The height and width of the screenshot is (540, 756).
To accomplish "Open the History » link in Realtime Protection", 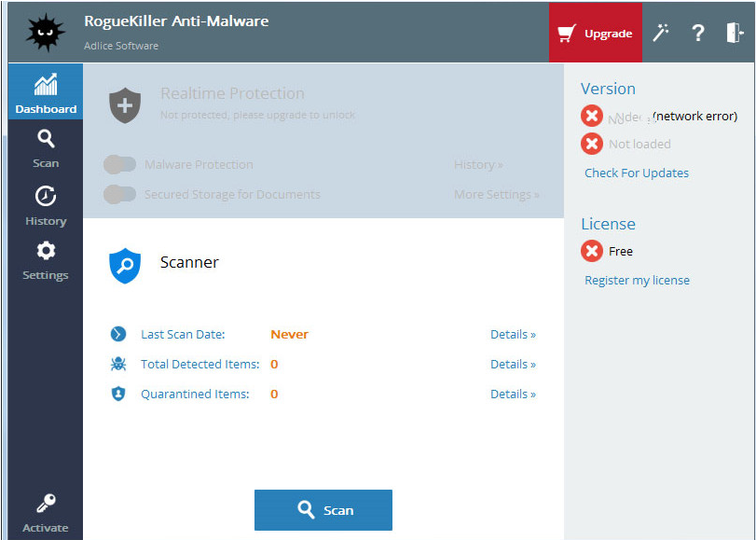I will (x=478, y=164).
